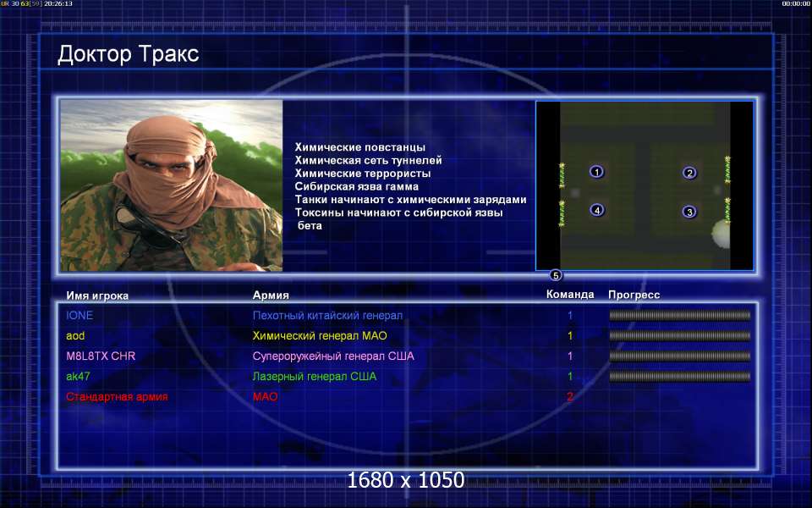Click the red "МАО" army entry
Screen dimensions: 812x508
265,396
